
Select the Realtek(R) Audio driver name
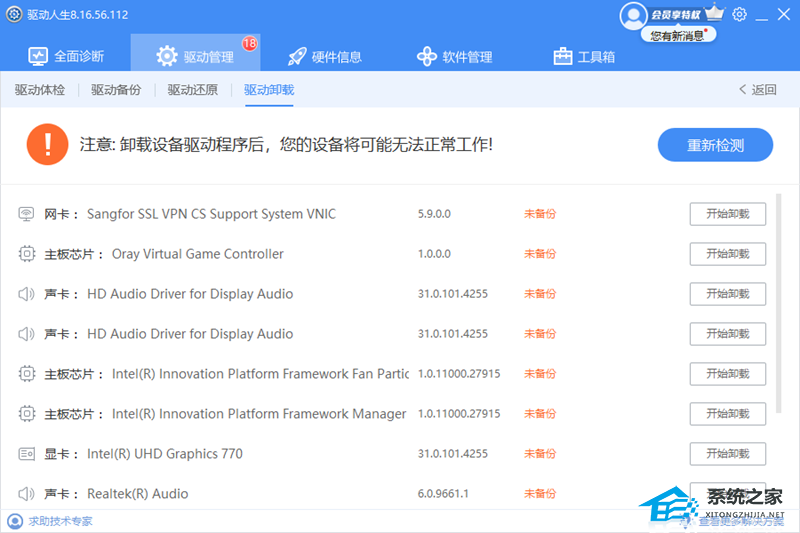138,494
